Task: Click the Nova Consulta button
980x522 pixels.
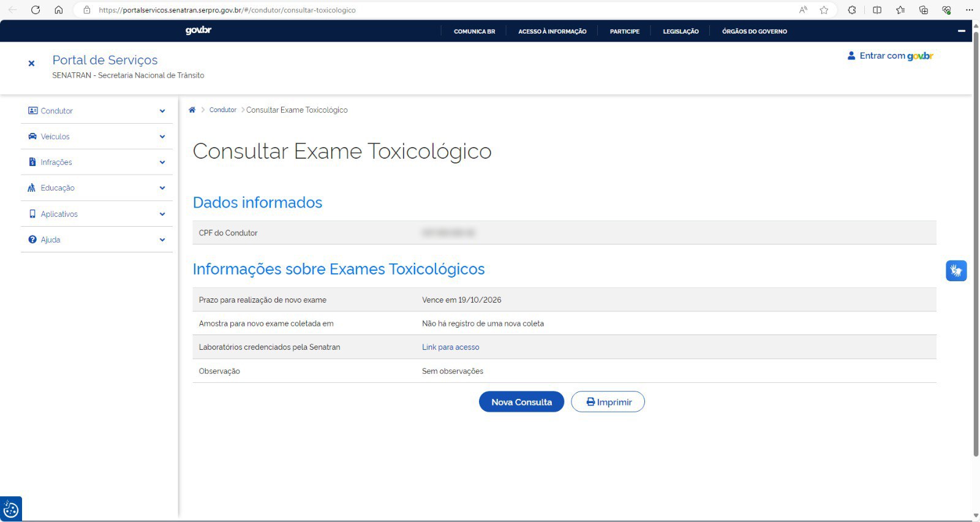Action: (521, 402)
